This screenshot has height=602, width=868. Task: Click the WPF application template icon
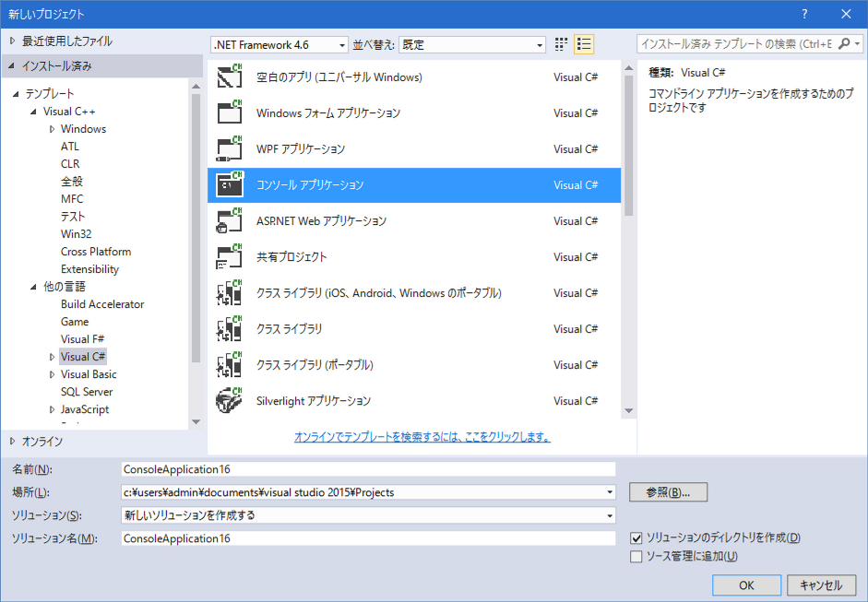pos(229,149)
